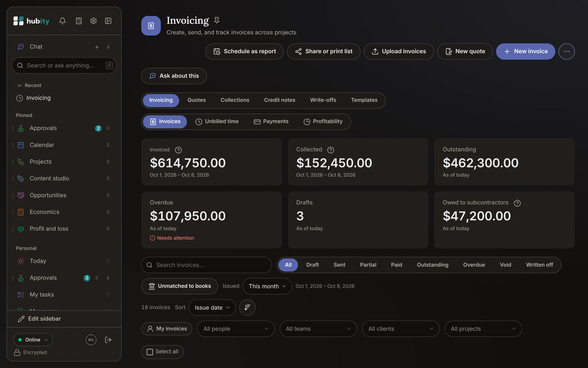Open settings gear in sidebar header
Viewport: 588px width, 368px height.
94,21
